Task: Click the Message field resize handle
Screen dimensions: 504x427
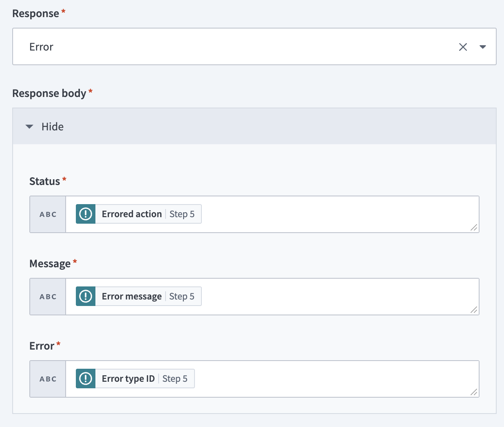Action: click(x=474, y=310)
